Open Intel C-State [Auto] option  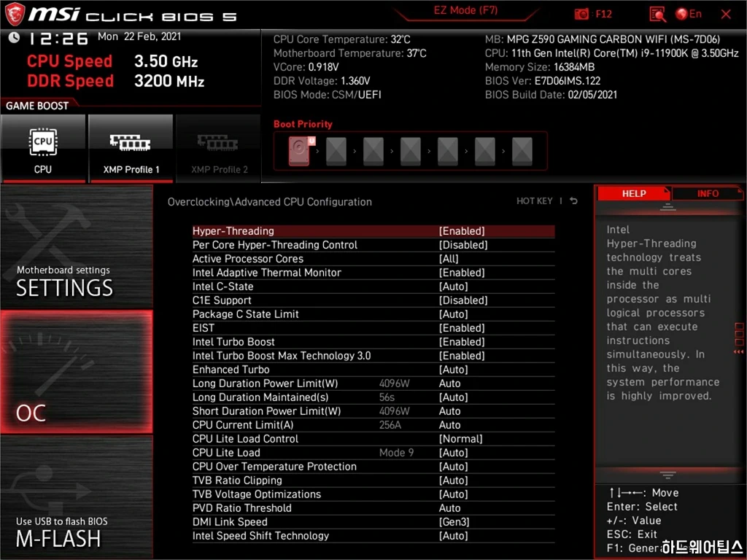coord(453,286)
